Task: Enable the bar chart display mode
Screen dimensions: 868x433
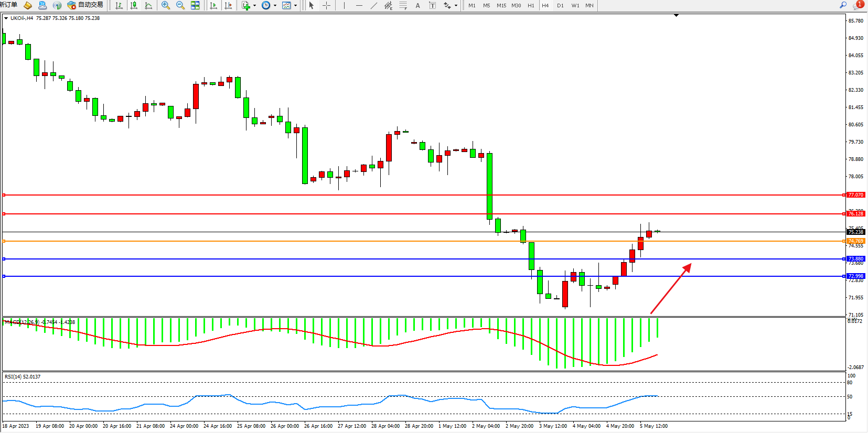Action: click(119, 5)
